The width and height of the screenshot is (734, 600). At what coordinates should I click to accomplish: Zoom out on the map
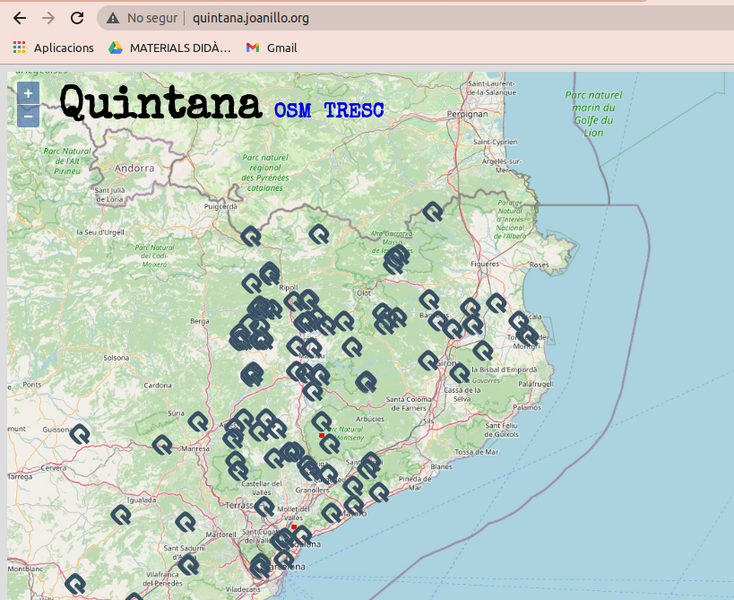28,116
